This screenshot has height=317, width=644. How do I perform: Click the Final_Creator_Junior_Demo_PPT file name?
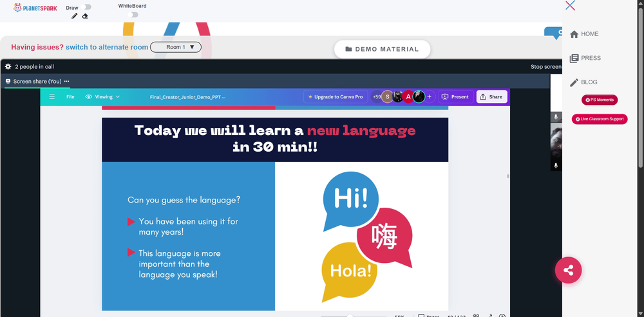pyautogui.click(x=187, y=97)
